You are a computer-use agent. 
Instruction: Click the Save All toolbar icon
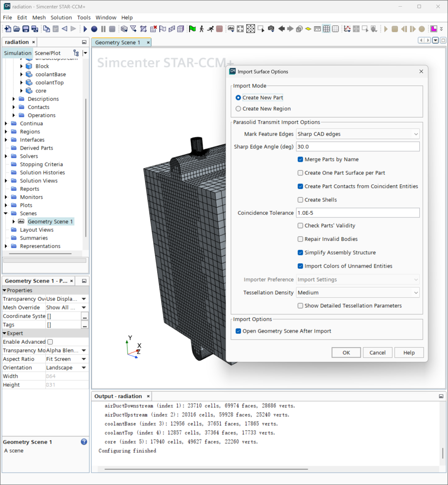[34, 29]
